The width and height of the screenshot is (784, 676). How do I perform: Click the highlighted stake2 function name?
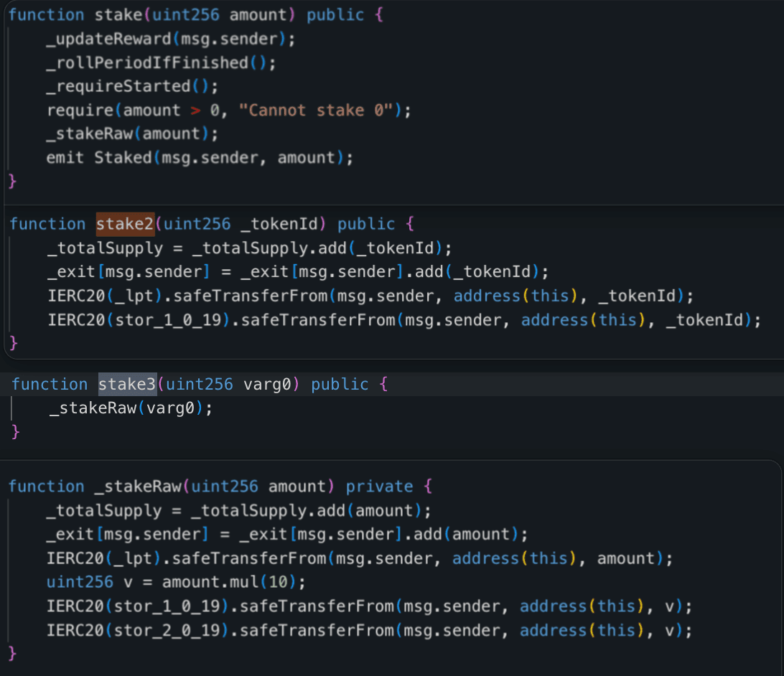coord(125,224)
